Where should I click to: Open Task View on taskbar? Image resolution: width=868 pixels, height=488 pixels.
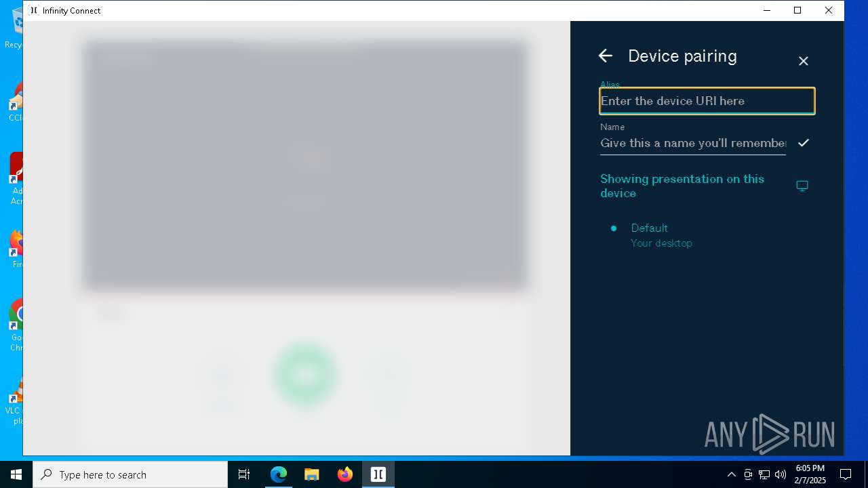[244, 474]
